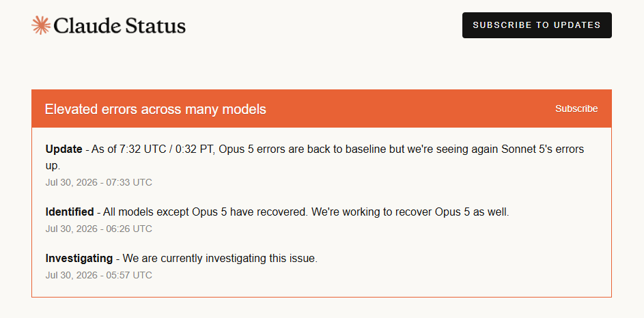Click Subscribe link in the orange incident header
Image resolution: width=644 pixels, height=318 pixels.
576,109
